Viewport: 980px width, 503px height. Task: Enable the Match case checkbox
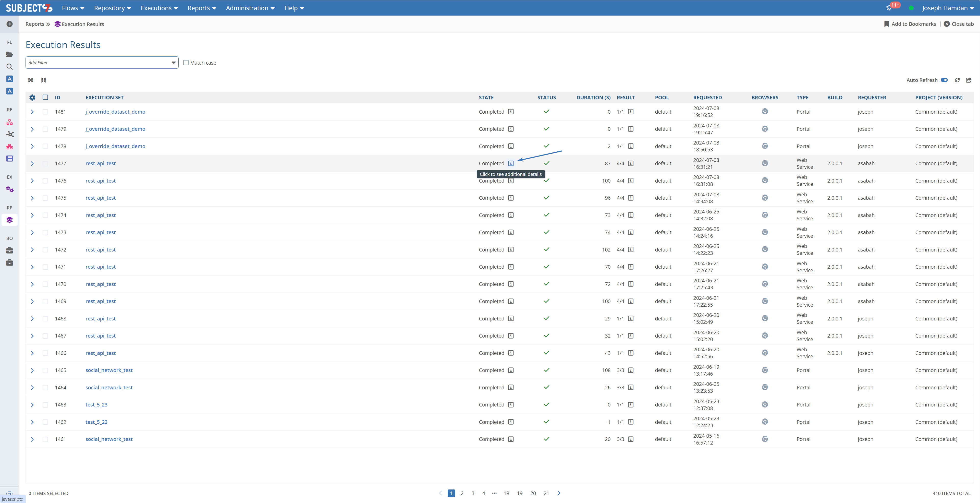186,63
